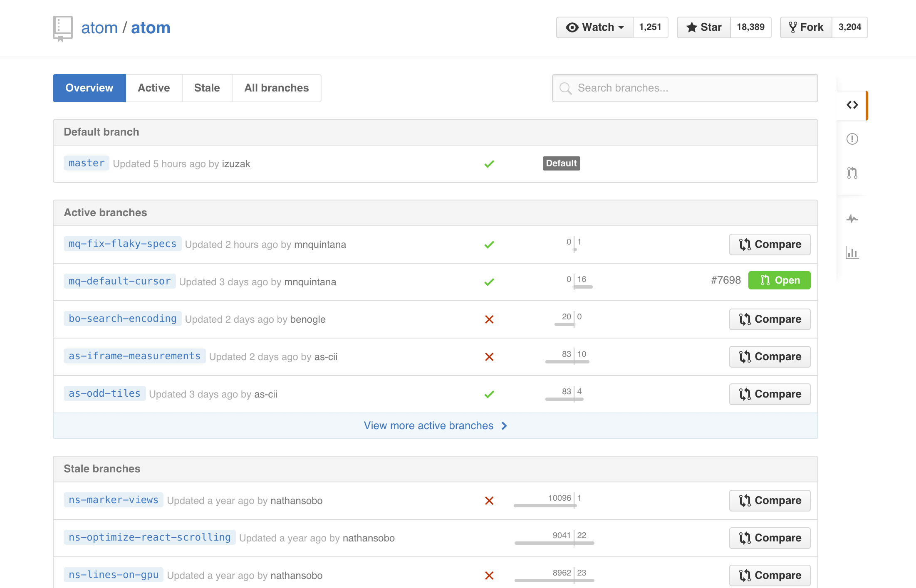Click mq-fix-flaky-specs green check status
The image size is (916, 588).
pos(489,245)
